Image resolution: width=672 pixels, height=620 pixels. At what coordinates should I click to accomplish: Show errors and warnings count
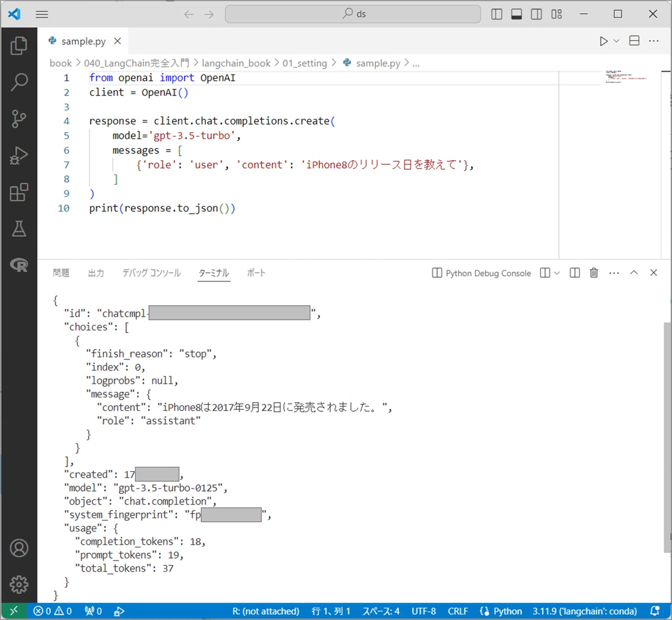pos(53,611)
